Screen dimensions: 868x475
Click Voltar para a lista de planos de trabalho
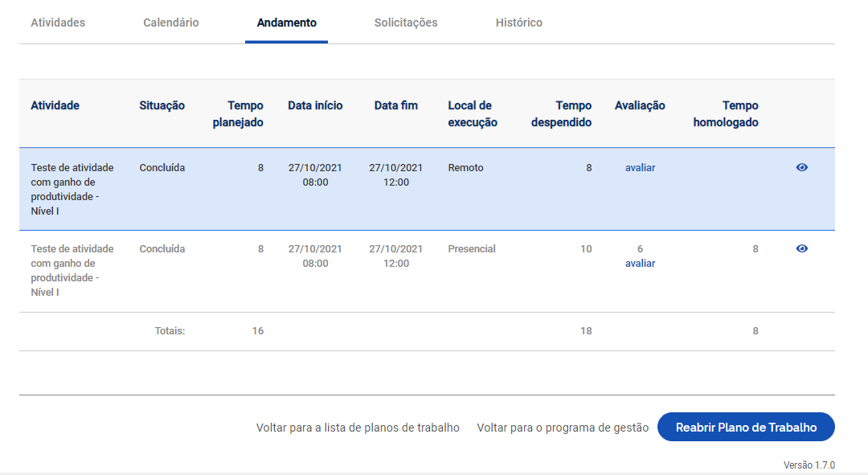coord(358,428)
